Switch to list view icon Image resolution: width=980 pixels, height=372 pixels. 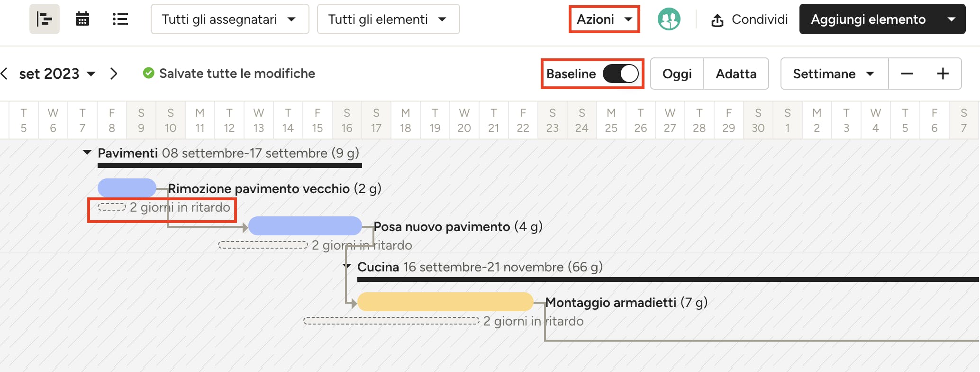pyautogui.click(x=120, y=19)
